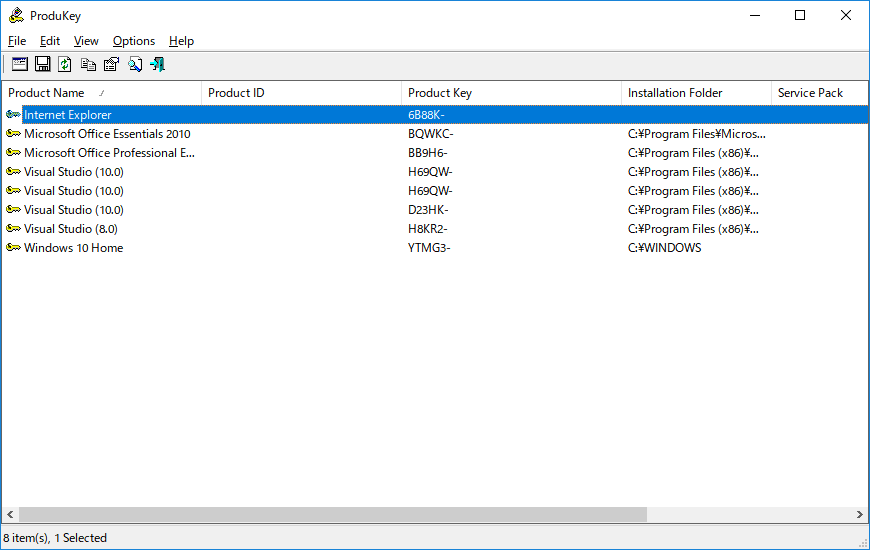Click the D23HK- product key cell

(x=428, y=210)
